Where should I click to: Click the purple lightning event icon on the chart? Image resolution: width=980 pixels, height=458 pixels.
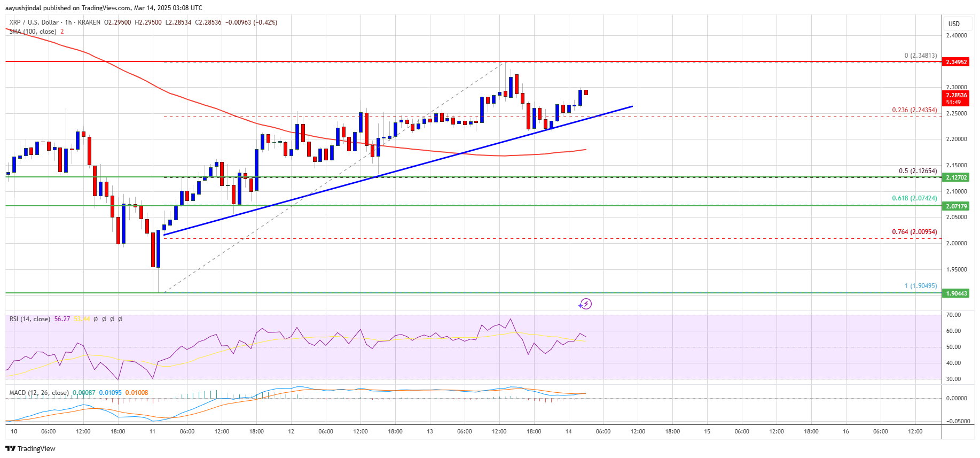click(585, 304)
